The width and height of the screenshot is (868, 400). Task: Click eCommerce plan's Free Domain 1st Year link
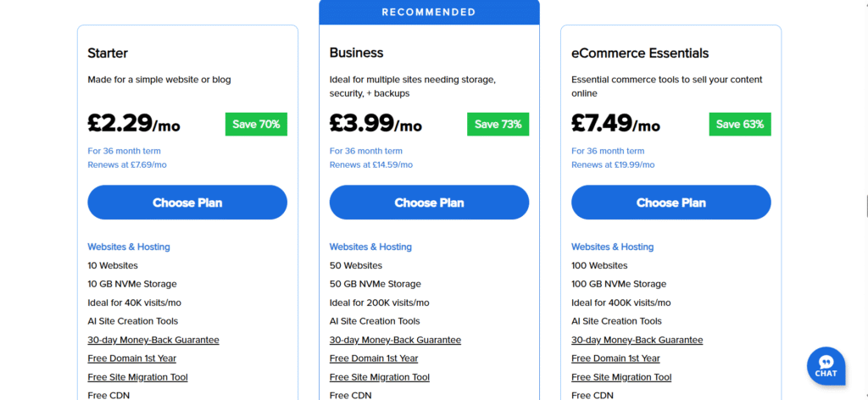(x=615, y=358)
